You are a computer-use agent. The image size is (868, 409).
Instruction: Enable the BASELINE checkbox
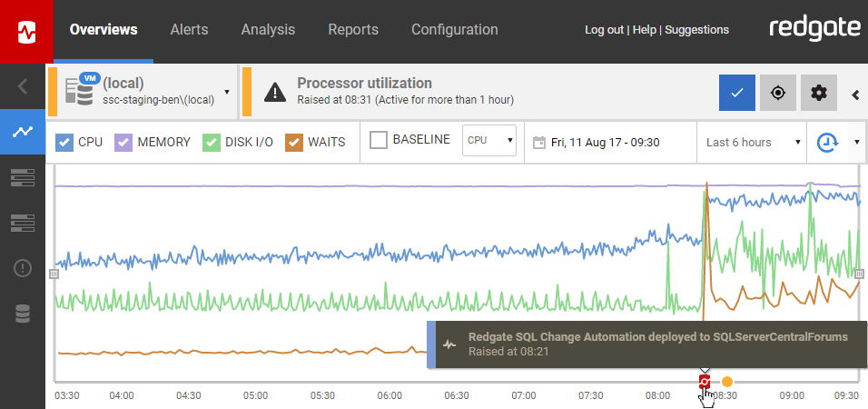click(x=379, y=140)
